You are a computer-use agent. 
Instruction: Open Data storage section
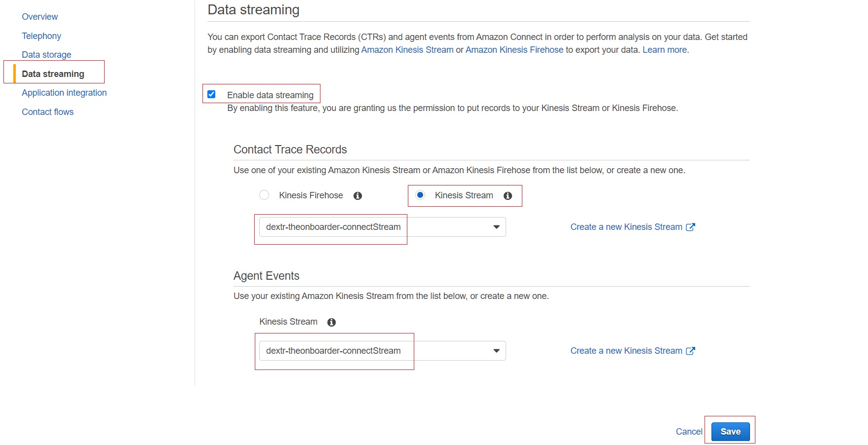(46, 55)
